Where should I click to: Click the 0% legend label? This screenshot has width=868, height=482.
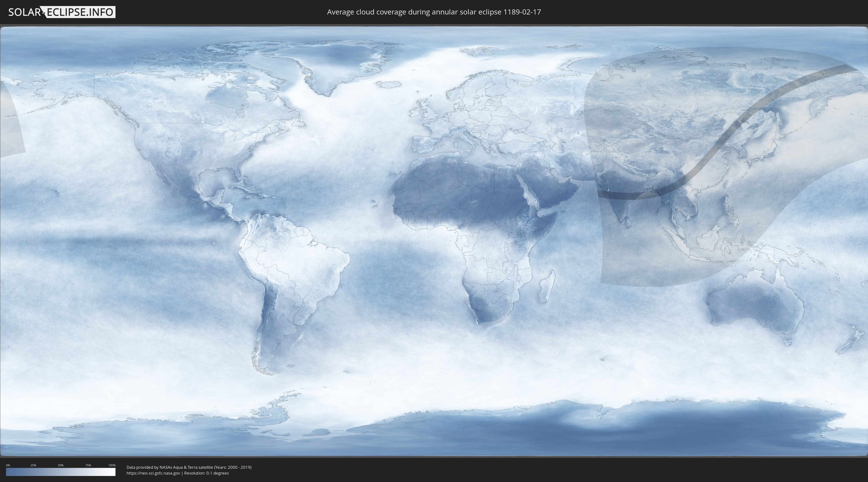point(8,465)
